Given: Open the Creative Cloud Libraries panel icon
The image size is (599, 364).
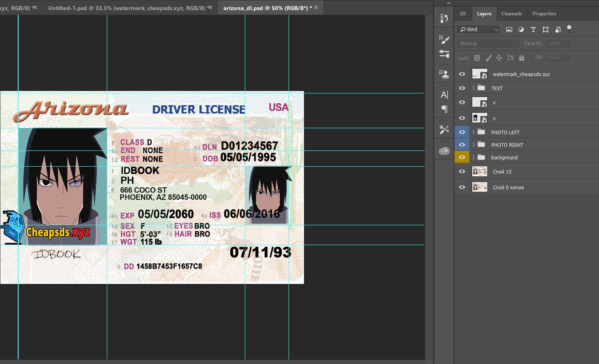Looking at the screenshot, I should point(444,151).
